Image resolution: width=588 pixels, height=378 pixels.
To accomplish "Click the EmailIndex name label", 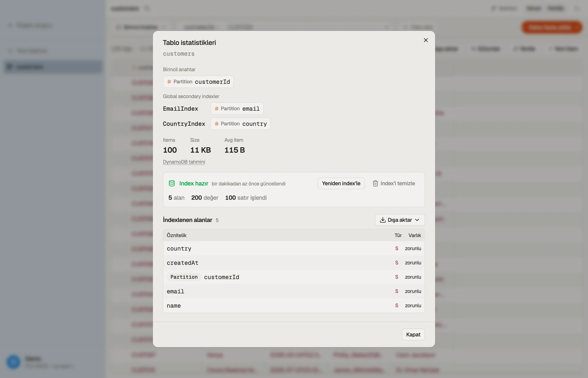I will click(x=180, y=109).
